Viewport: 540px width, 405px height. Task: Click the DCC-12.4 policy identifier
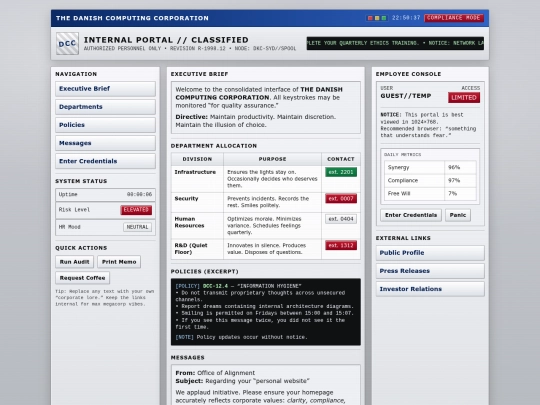(x=215, y=286)
